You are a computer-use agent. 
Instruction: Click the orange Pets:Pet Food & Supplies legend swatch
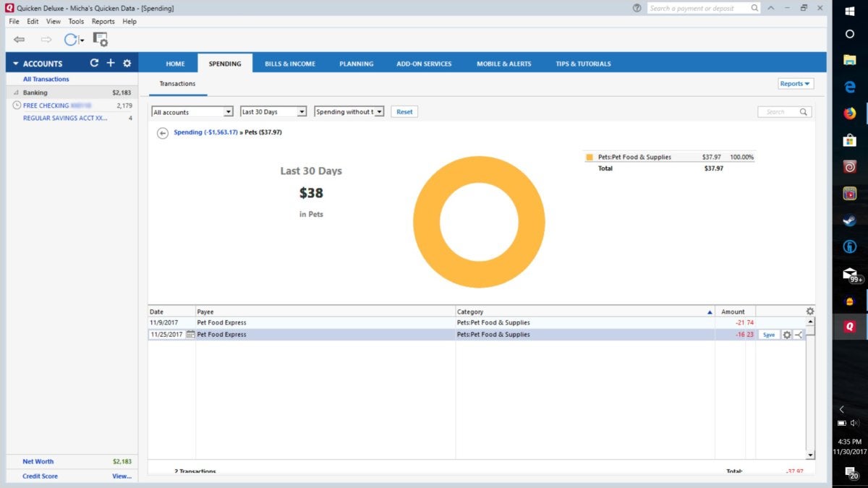click(x=590, y=157)
